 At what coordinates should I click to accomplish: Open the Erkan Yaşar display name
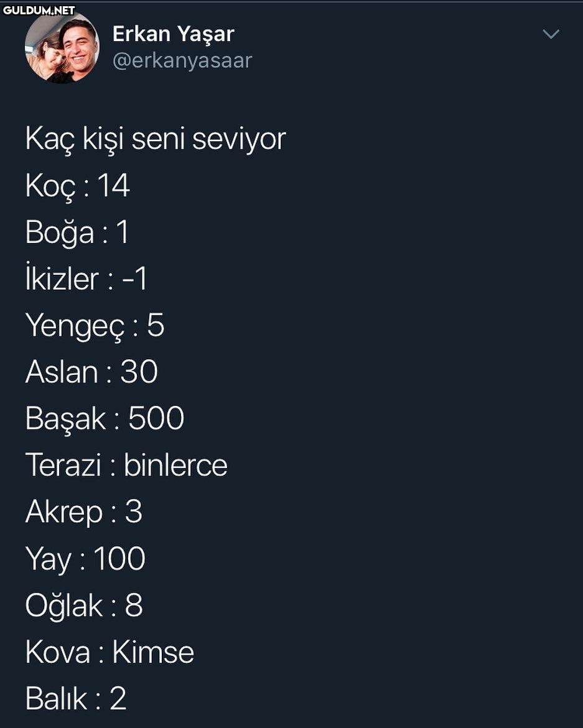point(173,34)
